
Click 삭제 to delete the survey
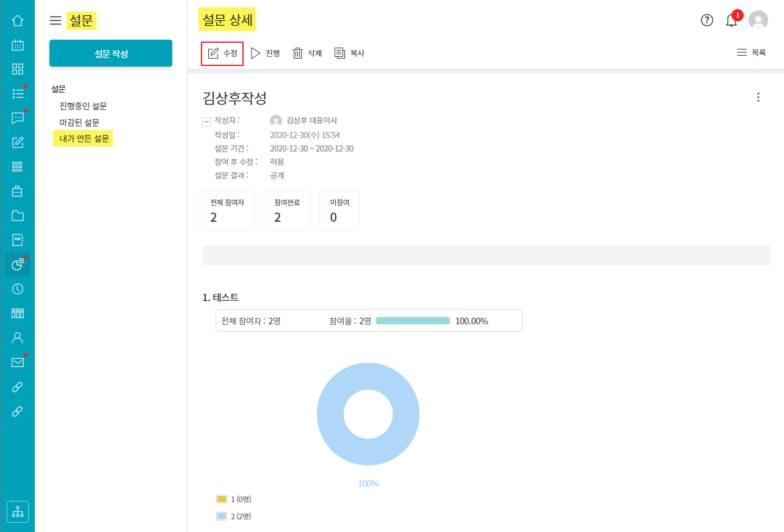click(x=307, y=53)
